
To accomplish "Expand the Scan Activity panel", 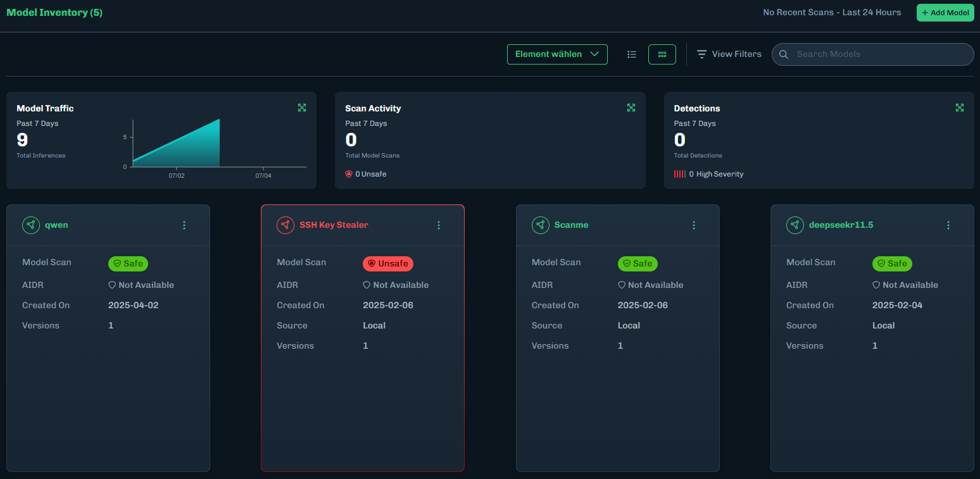I will (x=631, y=108).
